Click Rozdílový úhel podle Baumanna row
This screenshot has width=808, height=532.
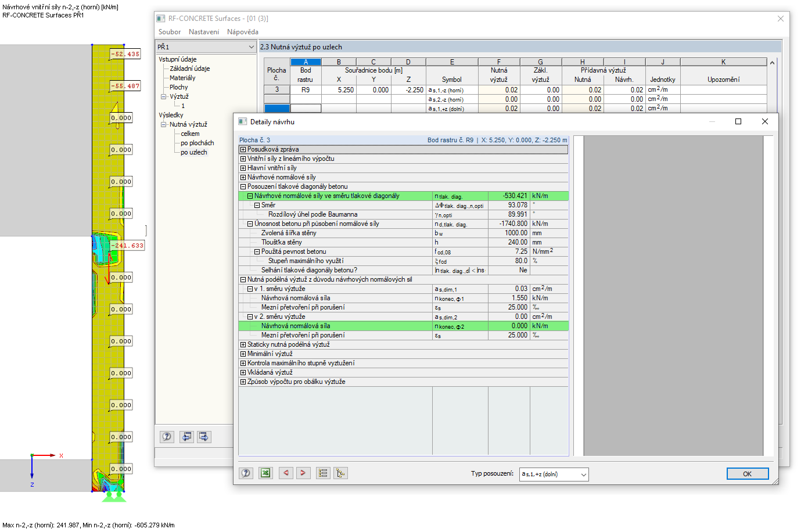tap(403, 214)
